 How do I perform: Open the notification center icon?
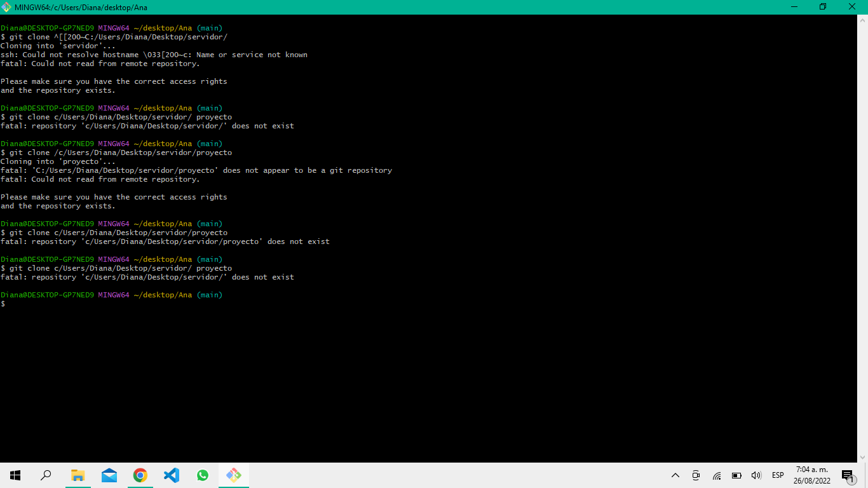[848, 475]
